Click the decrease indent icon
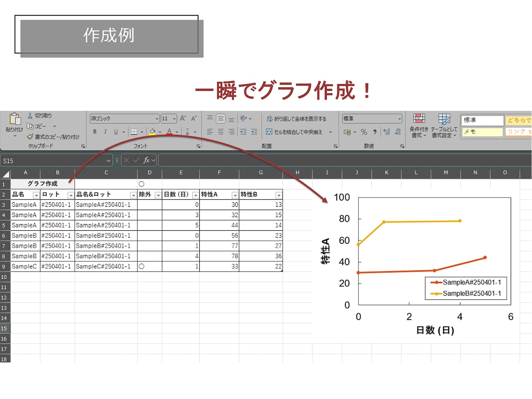 [243, 132]
